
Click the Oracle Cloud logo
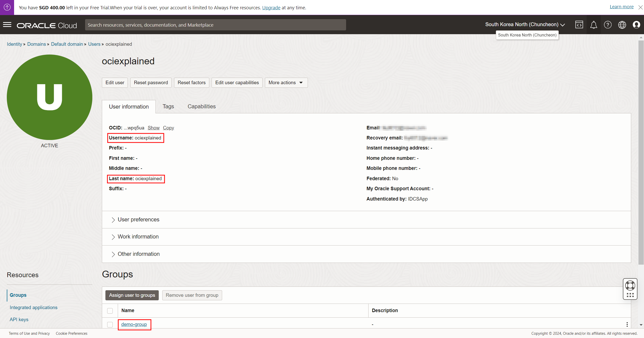(47, 25)
